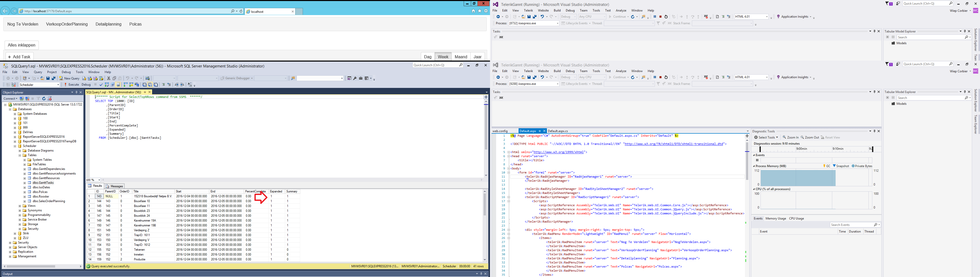Viewport: 980px width, 277px height.
Task: Open the Query menu in SSMS
Action: 38,72
